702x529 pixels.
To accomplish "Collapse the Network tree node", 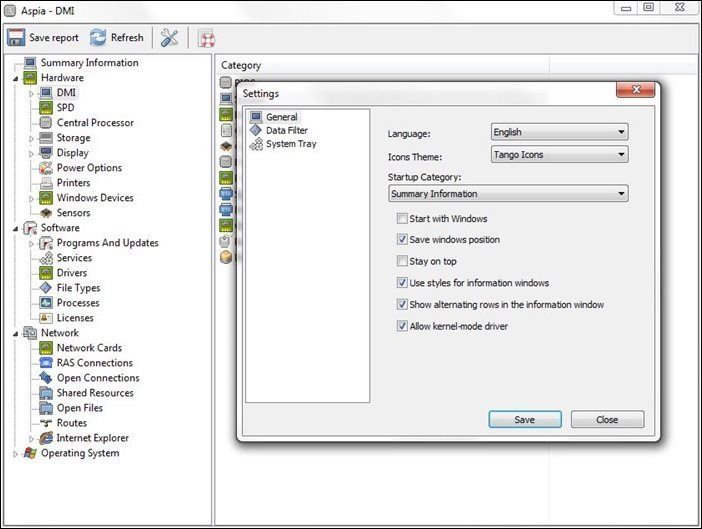I will pos(16,334).
